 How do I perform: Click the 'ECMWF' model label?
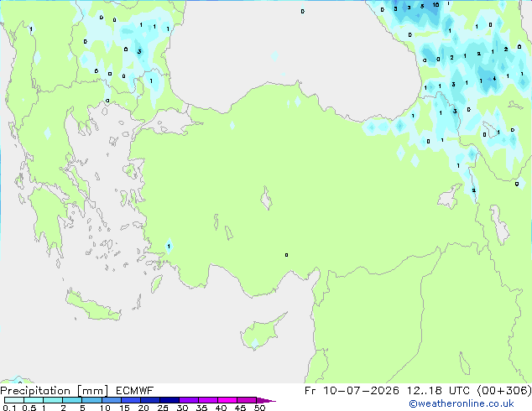(135, 391)
